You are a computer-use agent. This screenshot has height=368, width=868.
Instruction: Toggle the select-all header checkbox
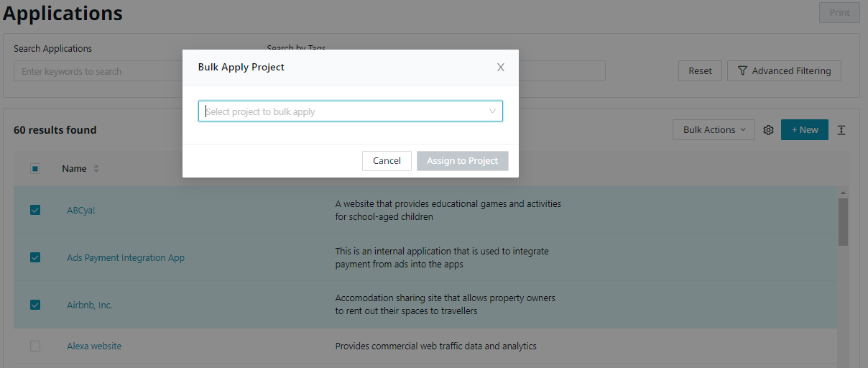coord(35,169)
